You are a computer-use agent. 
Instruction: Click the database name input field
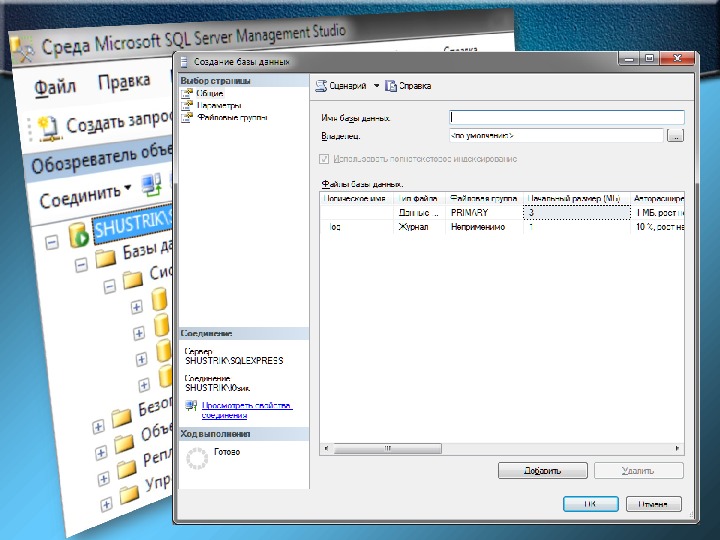point(567,118)
